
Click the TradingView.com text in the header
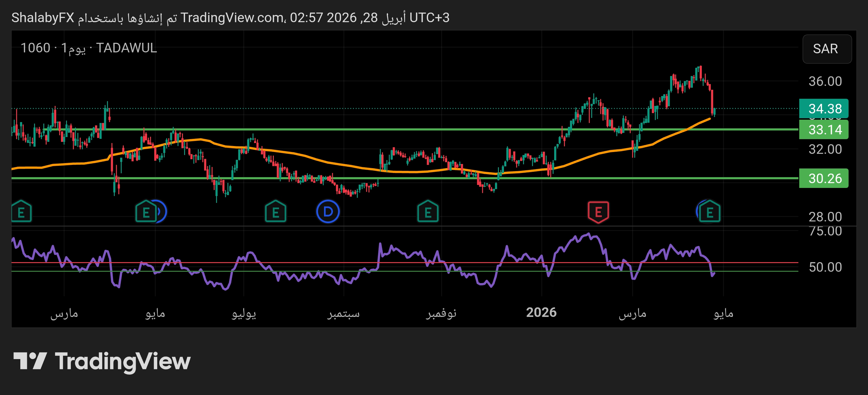pos(232,18)
